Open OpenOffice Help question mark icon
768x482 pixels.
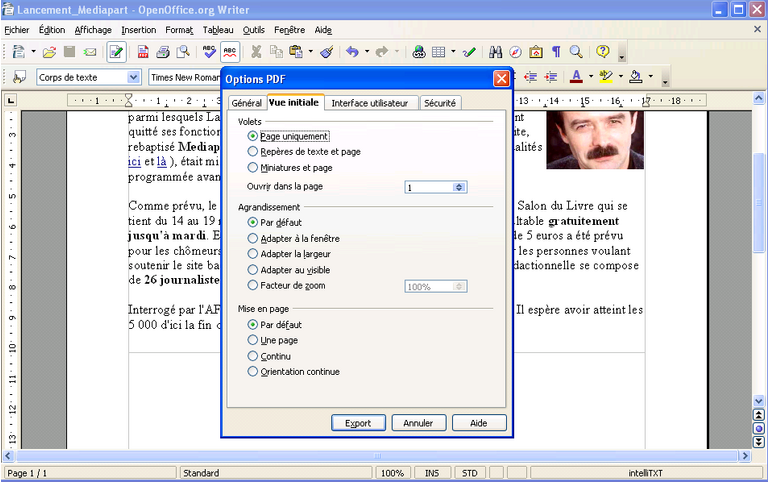click(602, 51)
